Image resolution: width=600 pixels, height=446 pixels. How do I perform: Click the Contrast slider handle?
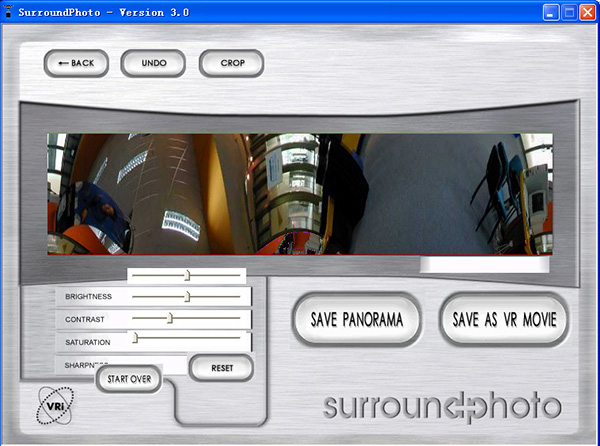(170, 318)
